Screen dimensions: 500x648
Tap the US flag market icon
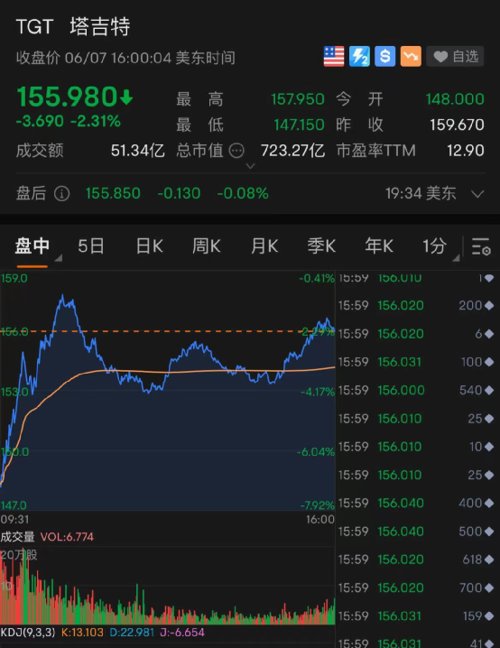pos(334,56)
